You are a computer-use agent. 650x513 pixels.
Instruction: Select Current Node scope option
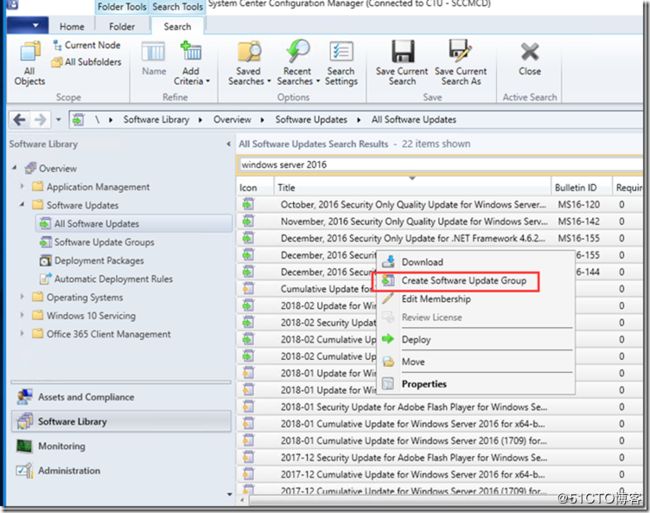[87, 45]
